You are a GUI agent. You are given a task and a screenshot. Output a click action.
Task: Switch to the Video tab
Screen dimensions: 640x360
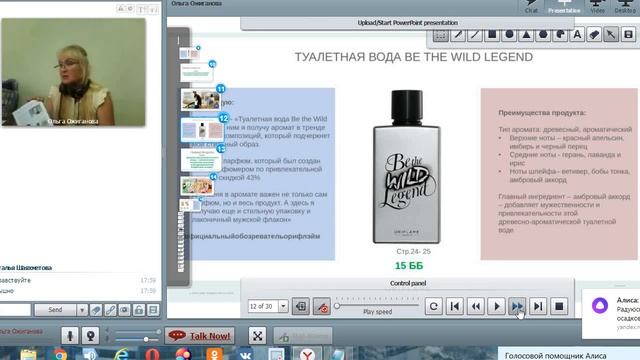pos(597,7)
